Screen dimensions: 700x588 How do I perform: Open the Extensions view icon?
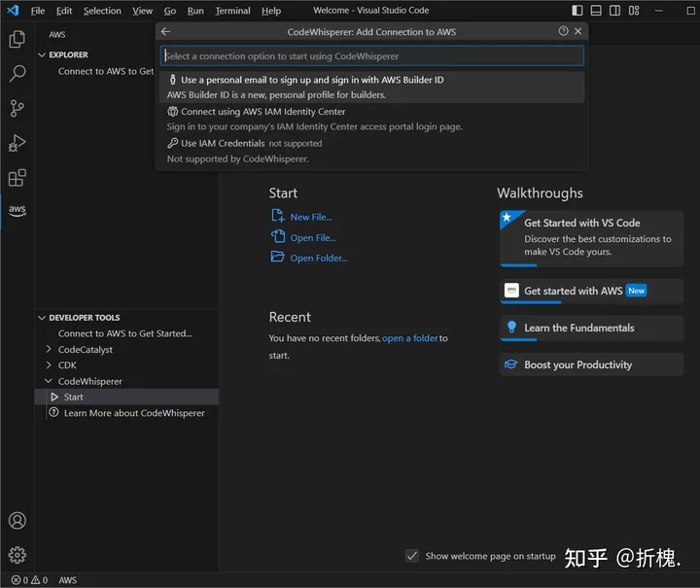coord(17,178)
